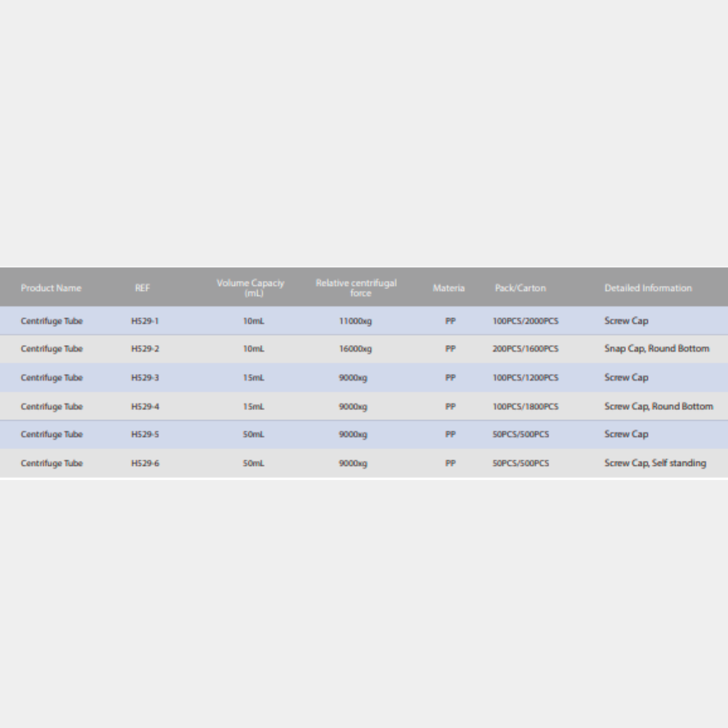Select REF cell H529-5
The image size is (728, 728).
[x=145, y=434]
